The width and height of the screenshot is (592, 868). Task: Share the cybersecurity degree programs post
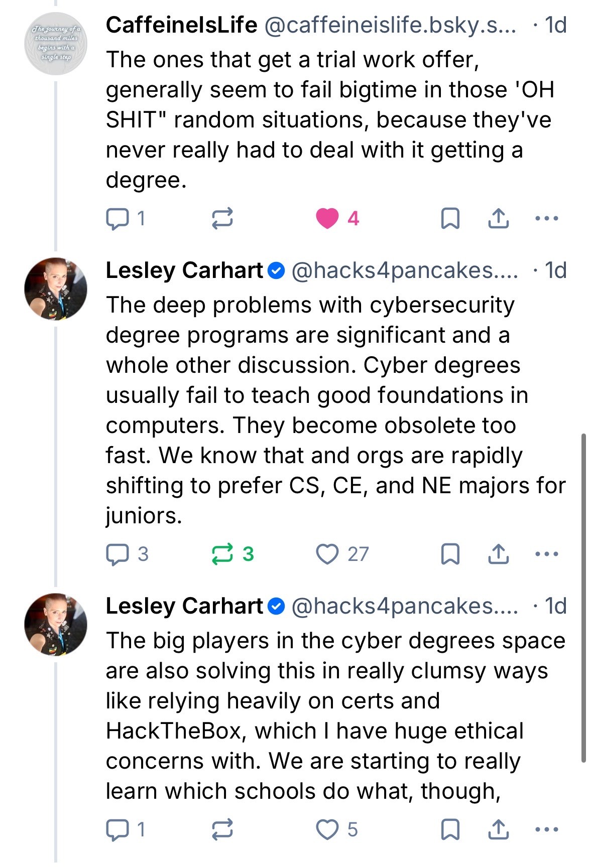point(498,554)
